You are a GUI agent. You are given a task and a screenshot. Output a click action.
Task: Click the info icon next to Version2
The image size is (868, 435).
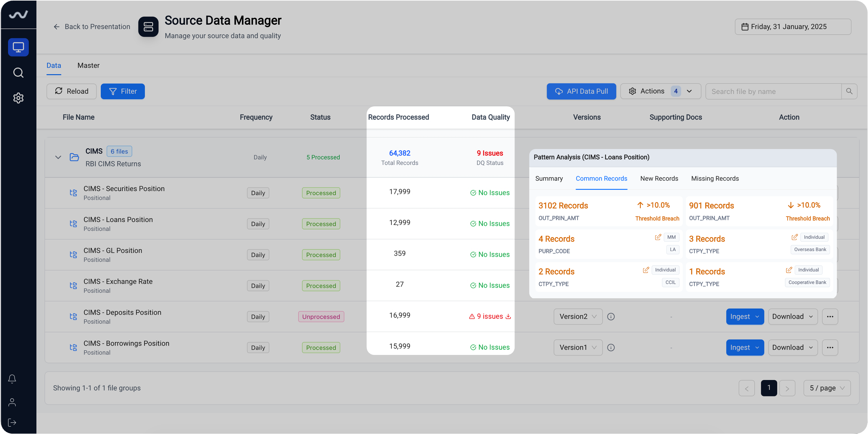click(611, 317)
